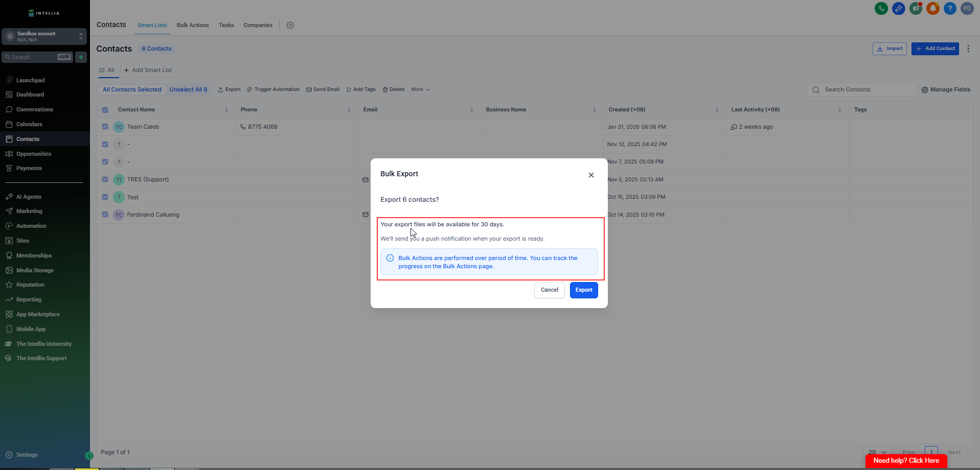
Task: Open Calendars in sidebar
Action: click(x=29, y=124)
